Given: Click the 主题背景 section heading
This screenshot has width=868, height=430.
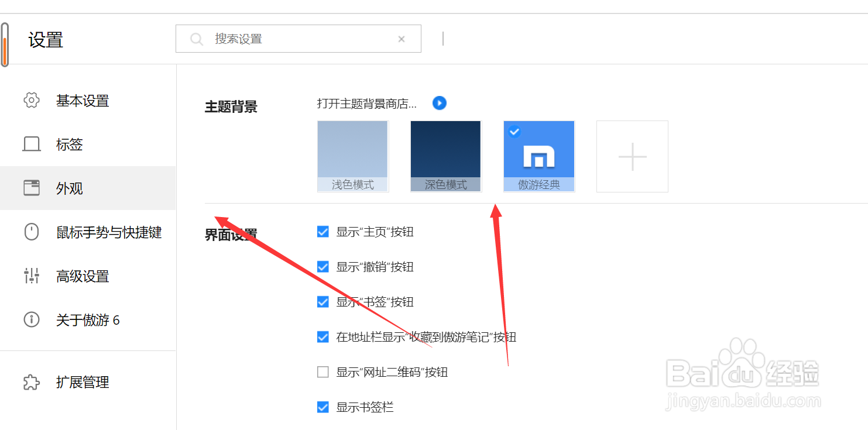Looking at the screenshot, I should point(231,106).
